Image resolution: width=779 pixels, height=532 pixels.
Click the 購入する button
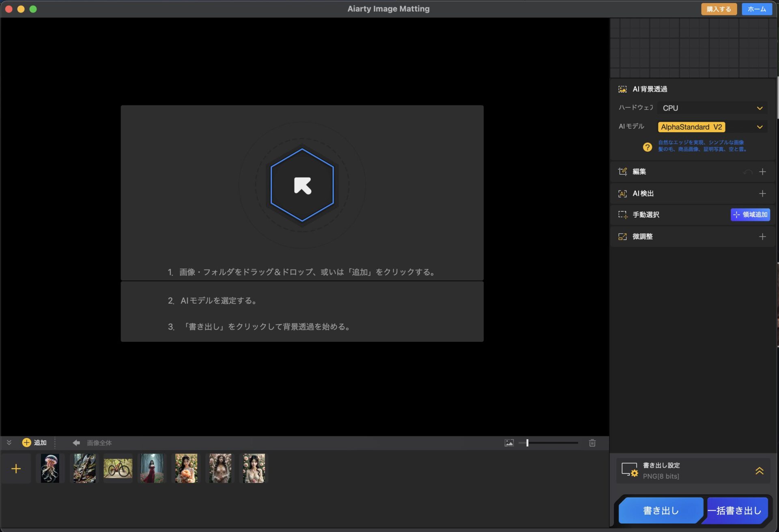(719, 9)
